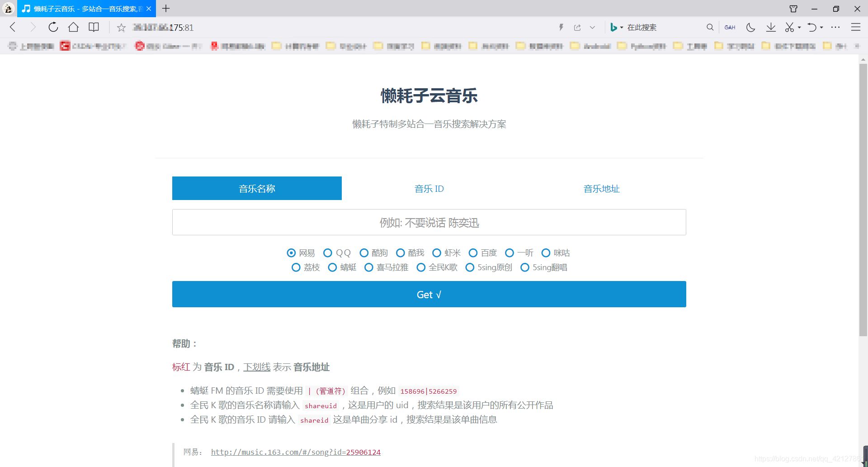868x467 pixels.
Task: Open the second bookmark with red icon
Action: [92, 46]
